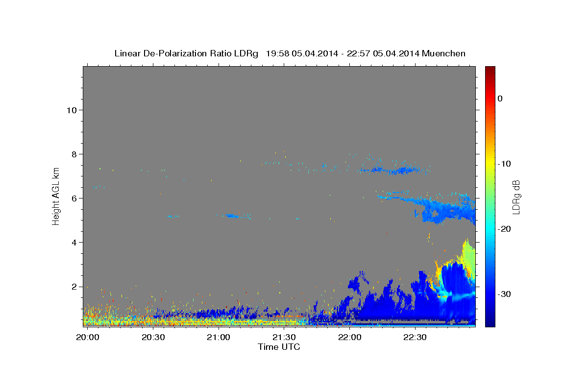
Task: Click the colorbar value -30
Action: pyautogui.click(x=504, y=294)
